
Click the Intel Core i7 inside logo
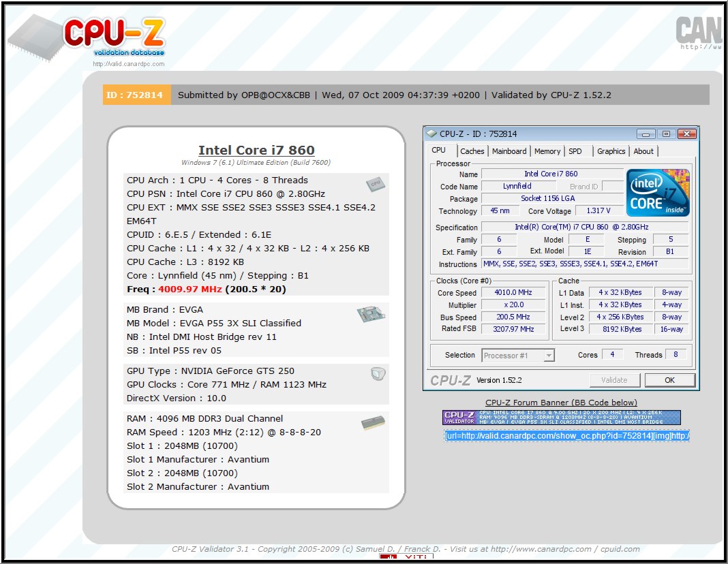pyautogui.click(x=658, y=193)
